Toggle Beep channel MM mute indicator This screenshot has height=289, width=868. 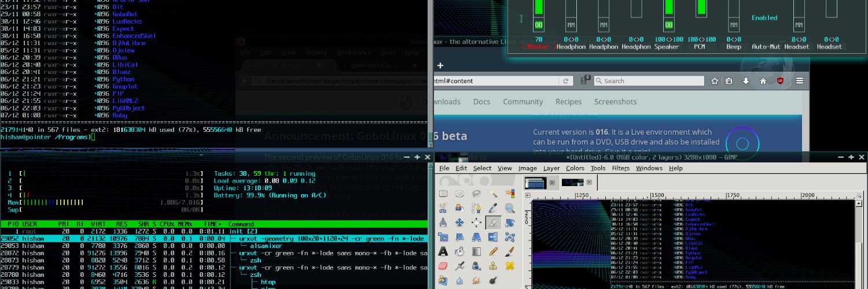point(734,25)
